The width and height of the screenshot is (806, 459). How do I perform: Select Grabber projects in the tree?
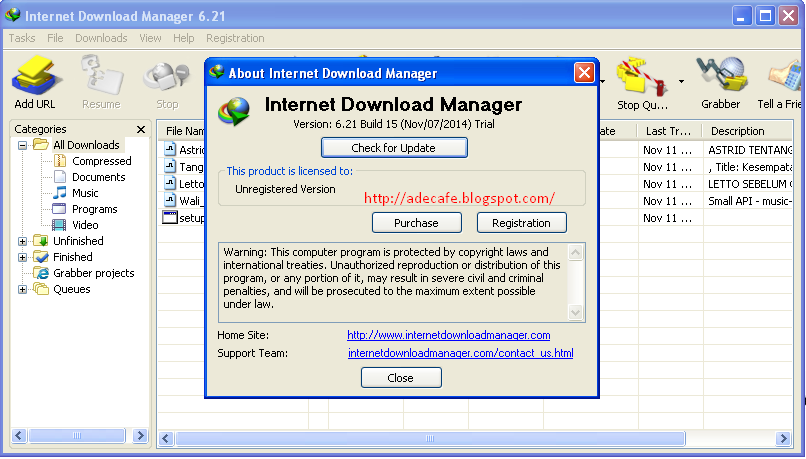point(94,273)
